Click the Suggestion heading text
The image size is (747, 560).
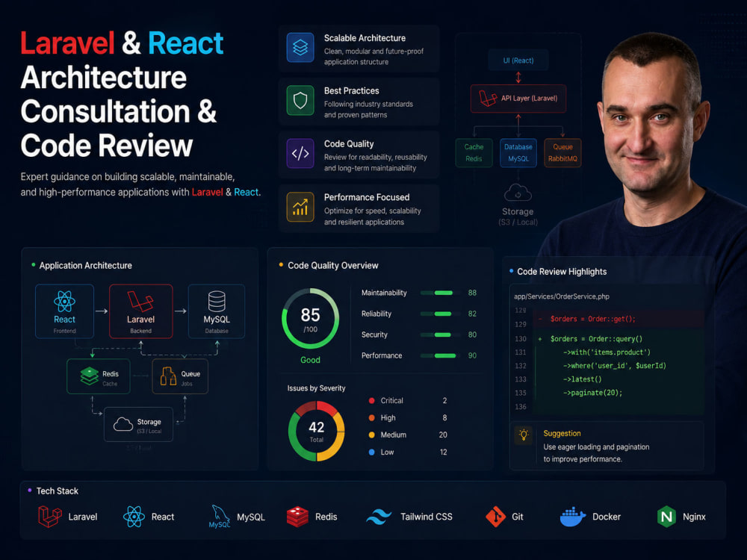pyautogui.click(x=562, y=433)
